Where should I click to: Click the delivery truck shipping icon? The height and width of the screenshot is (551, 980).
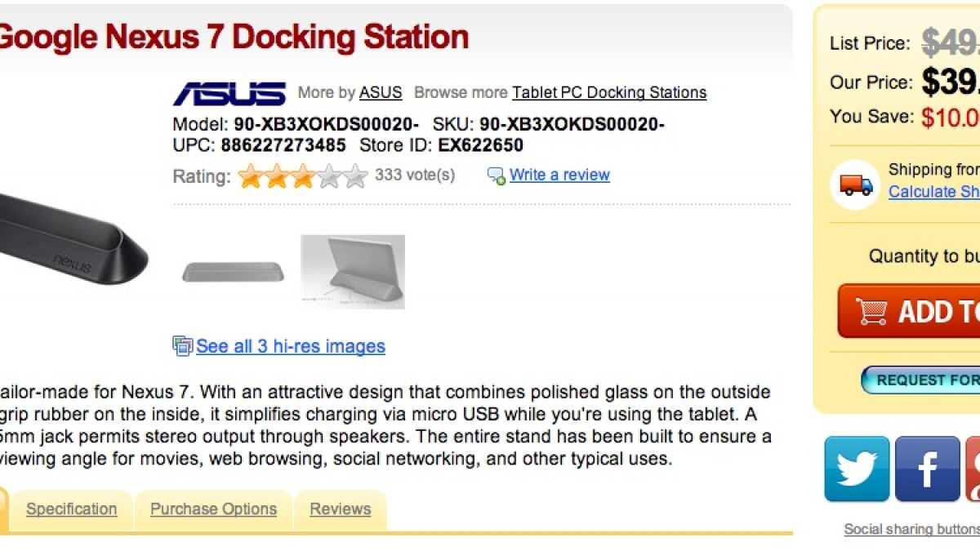855,184
